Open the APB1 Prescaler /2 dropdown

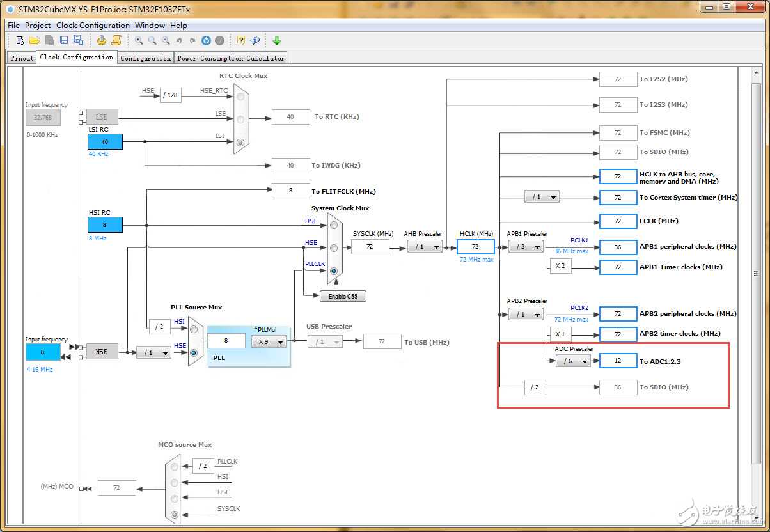point(526,247)
